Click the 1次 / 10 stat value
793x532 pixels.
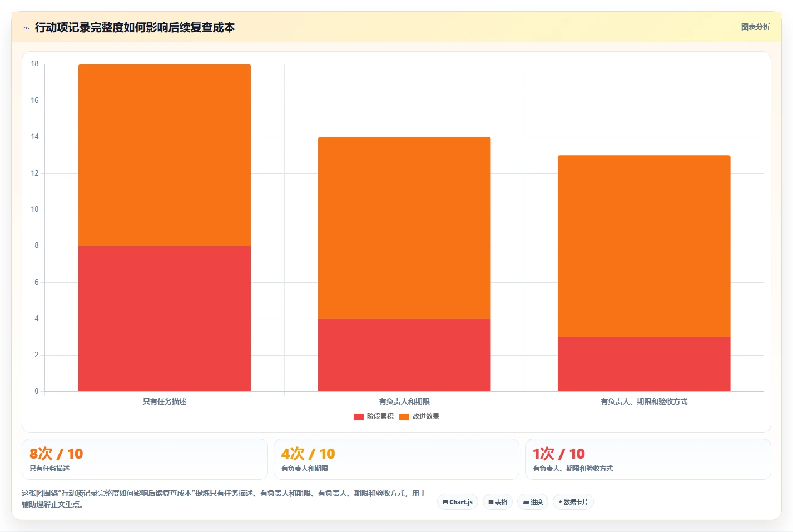click(559, 454)
